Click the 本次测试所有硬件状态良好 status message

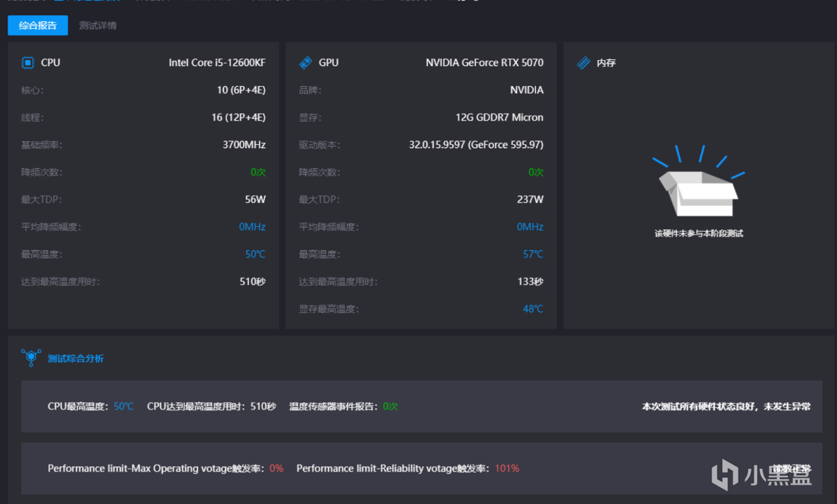[x=726, y=407]
